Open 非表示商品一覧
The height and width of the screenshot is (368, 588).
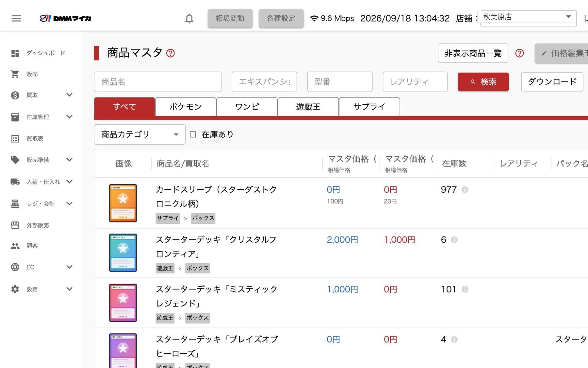pos(473,53)
